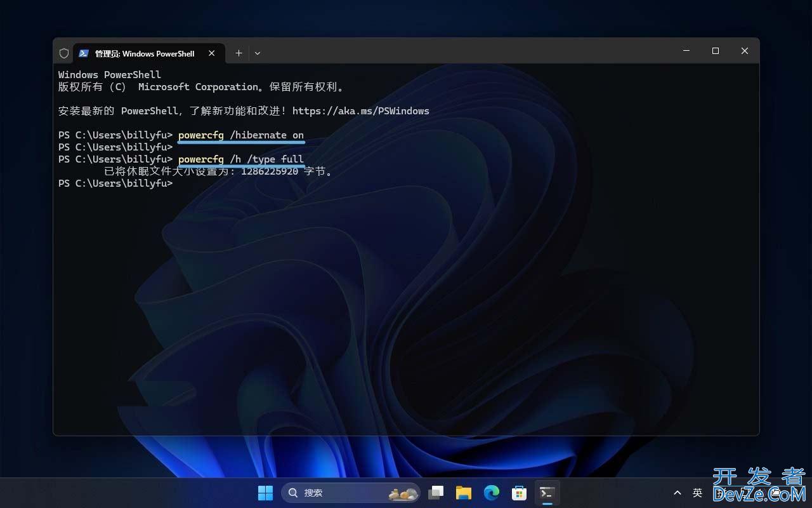Minimize the terminal window
The image size is (812, 508).
tap(686, 51)
